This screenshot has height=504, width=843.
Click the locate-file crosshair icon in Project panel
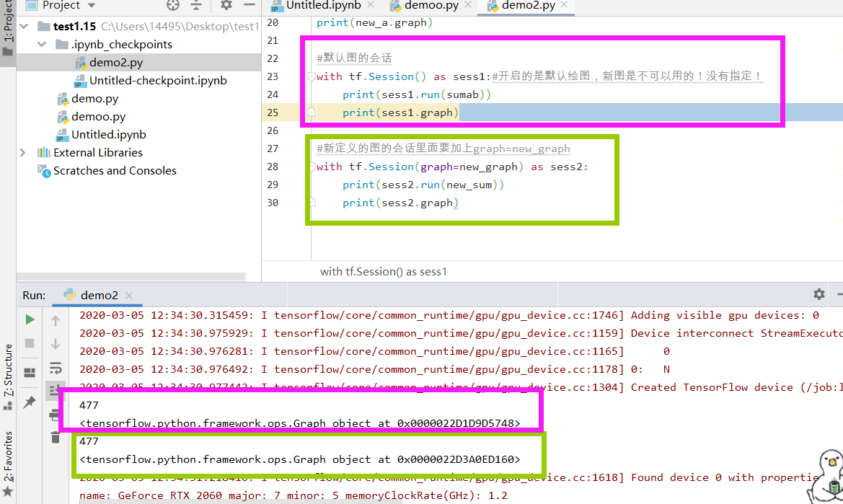click(173, 5)
